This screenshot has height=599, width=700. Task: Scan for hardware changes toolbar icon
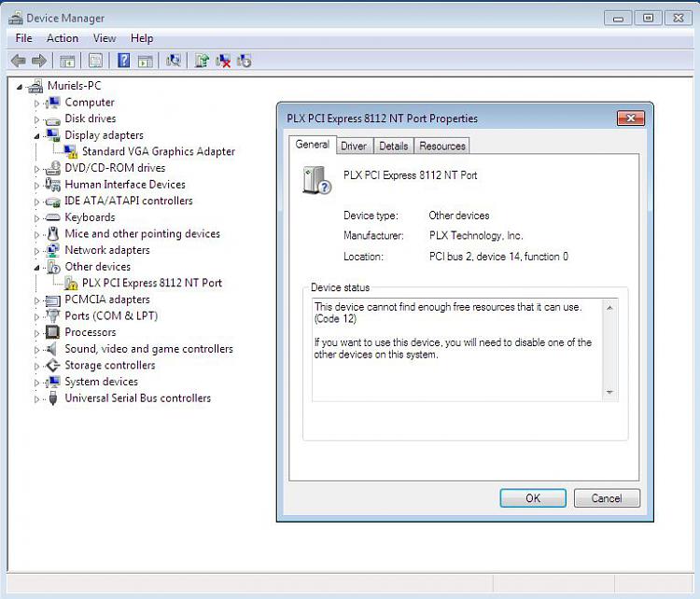[x=174, y=61]
